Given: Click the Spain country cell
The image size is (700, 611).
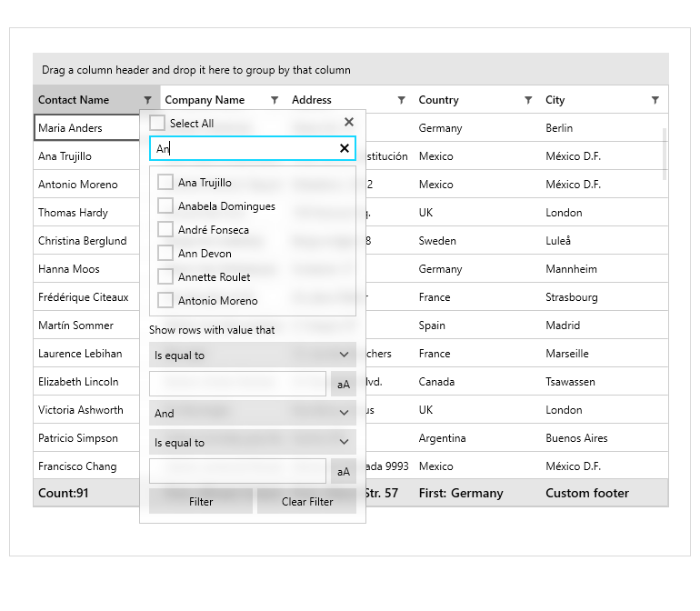Looking at the screenshot, I should [x=477, y=325].
